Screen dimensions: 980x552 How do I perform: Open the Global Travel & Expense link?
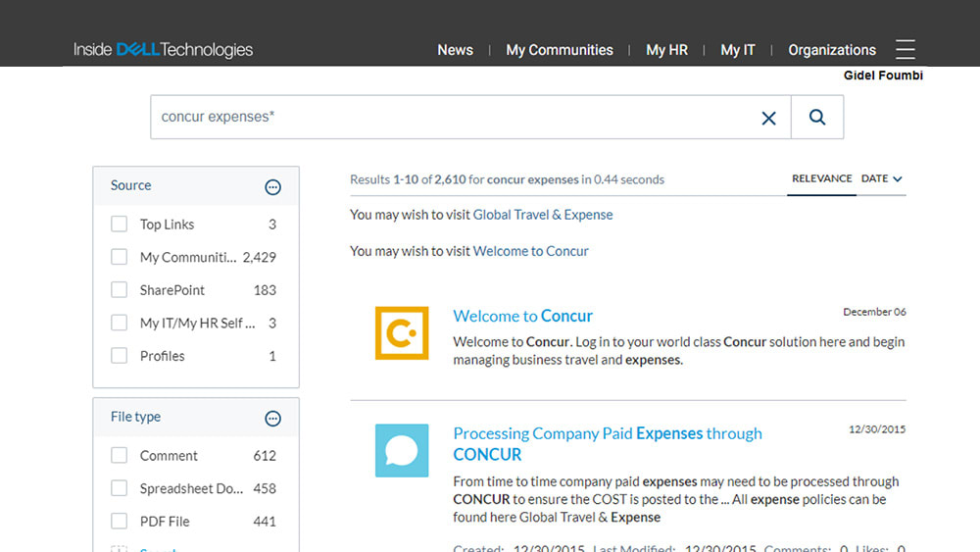[543, 215]
